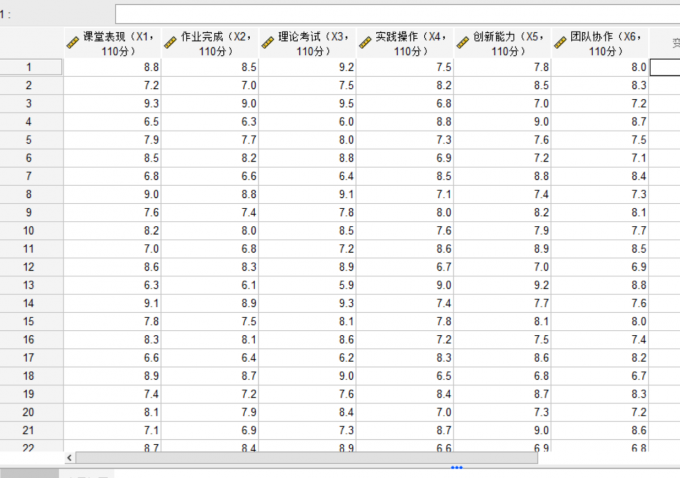The height and width of the screenshot is (478, 680).
Task: Click cell 7.1 in row 21 X1 column
Action: (112, 431)
